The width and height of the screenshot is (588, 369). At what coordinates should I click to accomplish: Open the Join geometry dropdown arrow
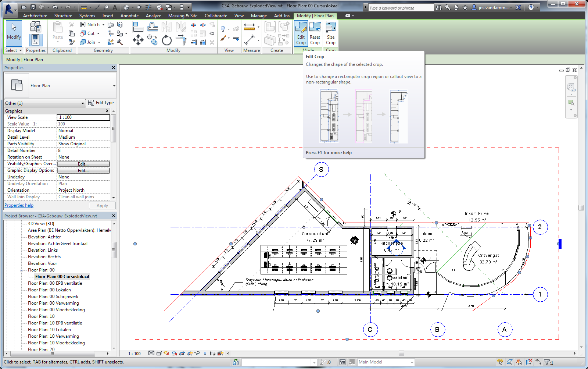tap(99, 42)
